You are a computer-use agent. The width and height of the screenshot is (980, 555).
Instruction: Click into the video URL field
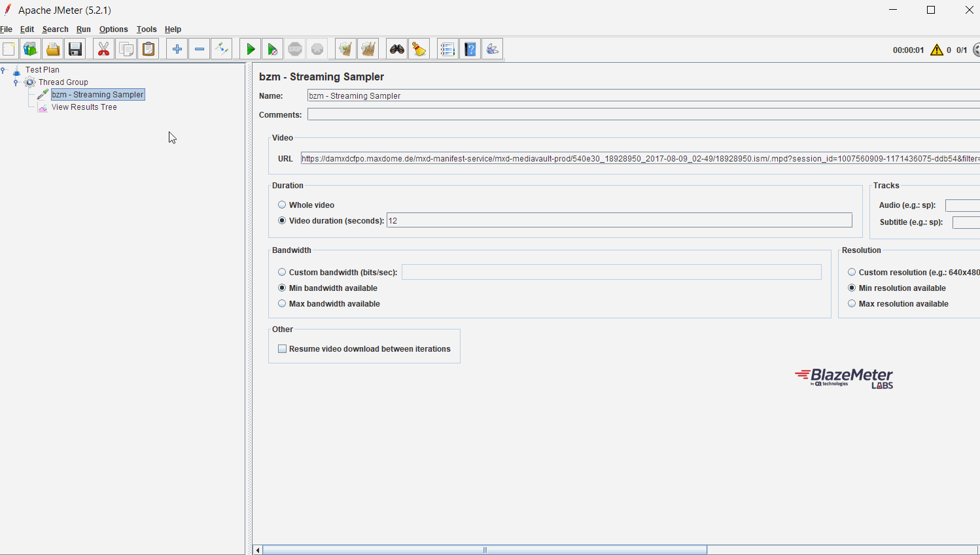click(640, 158)
